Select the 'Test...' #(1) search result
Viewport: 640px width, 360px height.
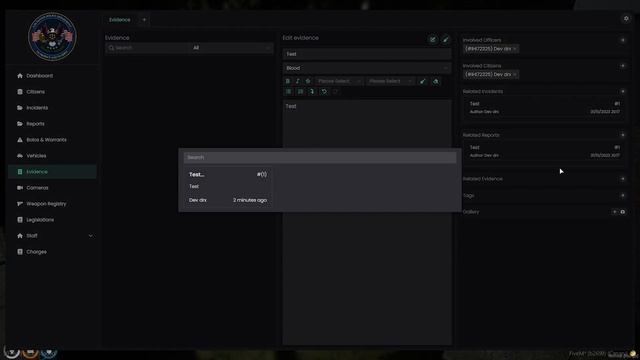[228, 187]
